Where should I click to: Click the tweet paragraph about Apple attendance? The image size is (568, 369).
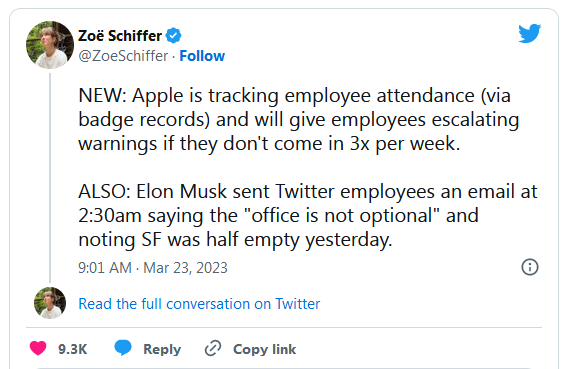(299, 119)
